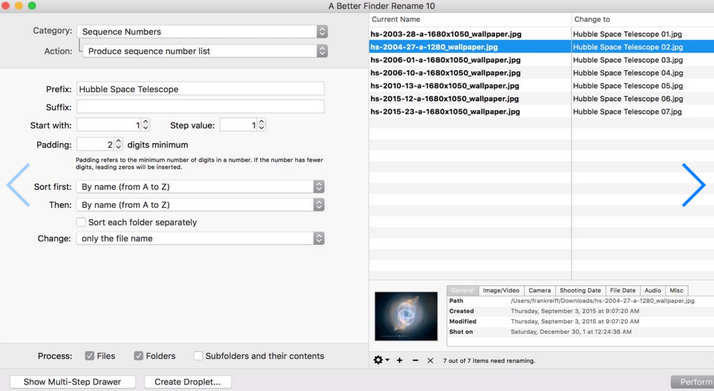Enable Sort each folder separately

81,222
